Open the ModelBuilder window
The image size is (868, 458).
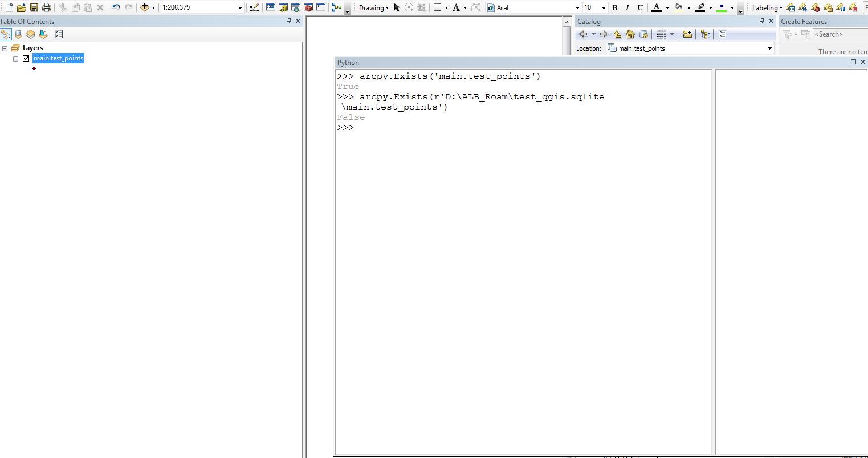point(336,7)
